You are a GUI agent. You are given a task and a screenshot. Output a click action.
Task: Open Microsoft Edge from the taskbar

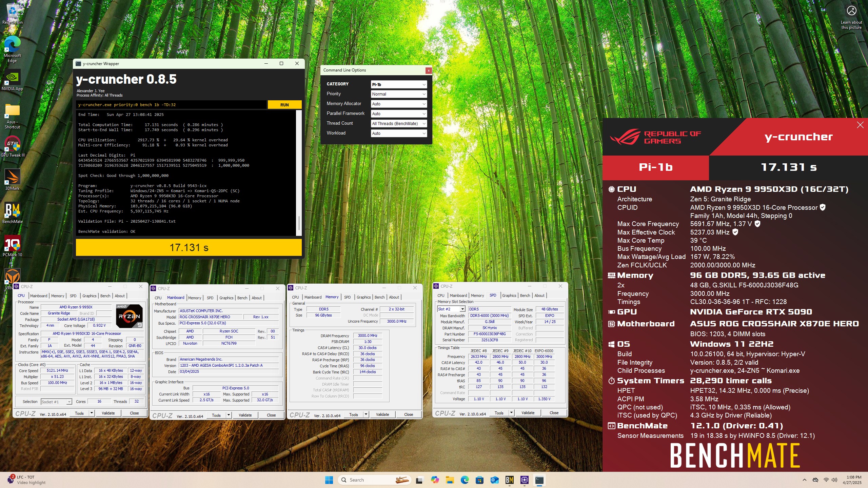coord(465,480)
